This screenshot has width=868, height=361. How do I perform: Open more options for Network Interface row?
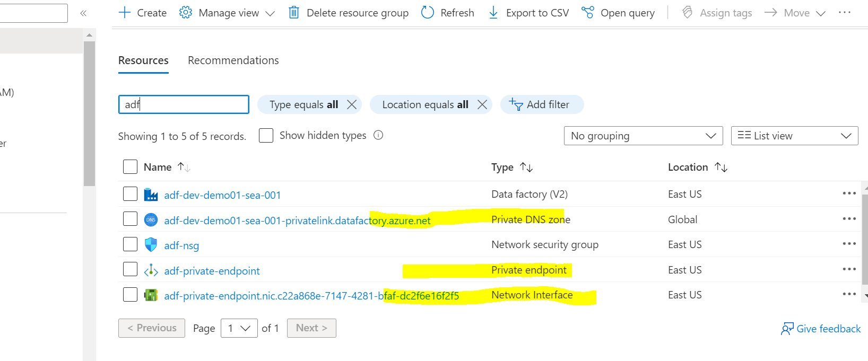tap(849, 294)
